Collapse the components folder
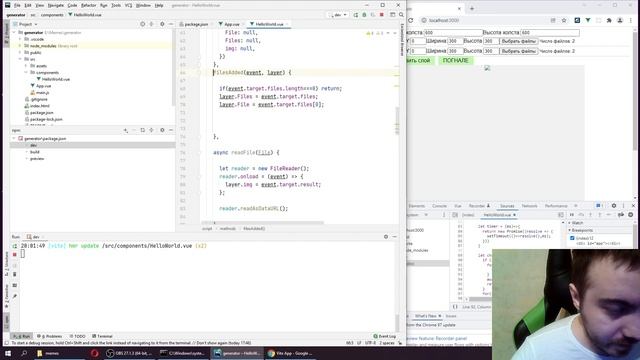The width and height of the screenshot is (640, 360). [26, 72]
